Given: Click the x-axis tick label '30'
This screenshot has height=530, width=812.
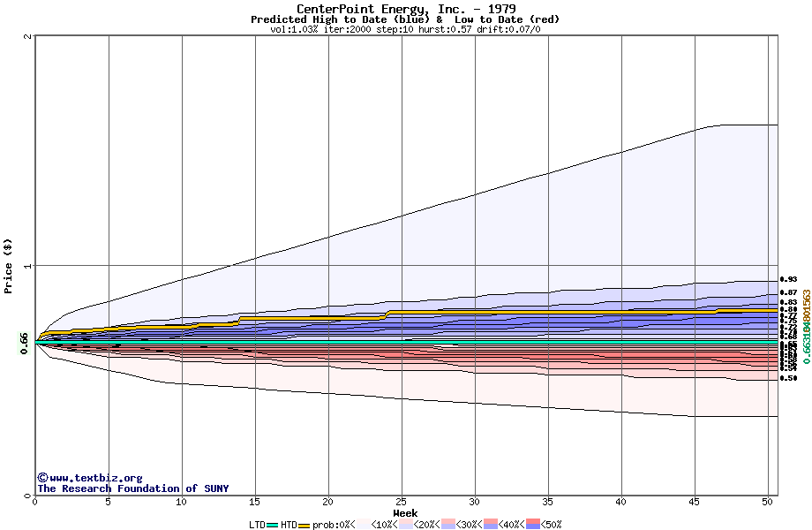Looking at the screenshot, I should click(474, 502).
